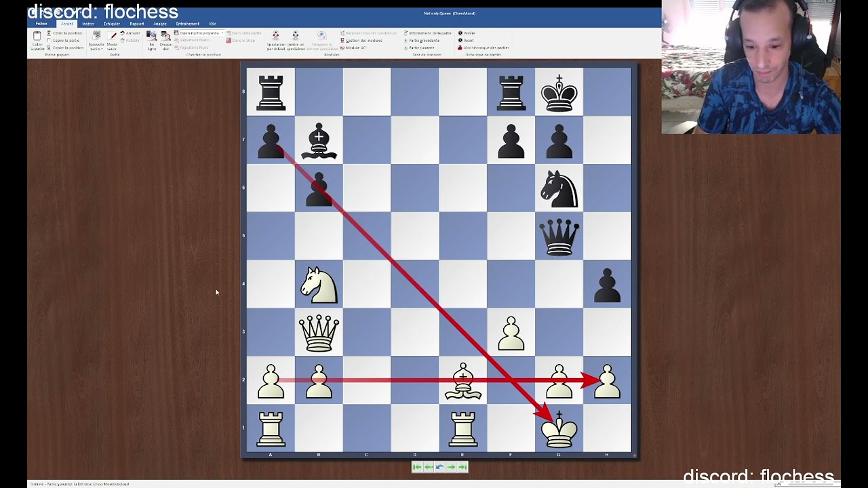Jump to the end of the game

point(462,467)
